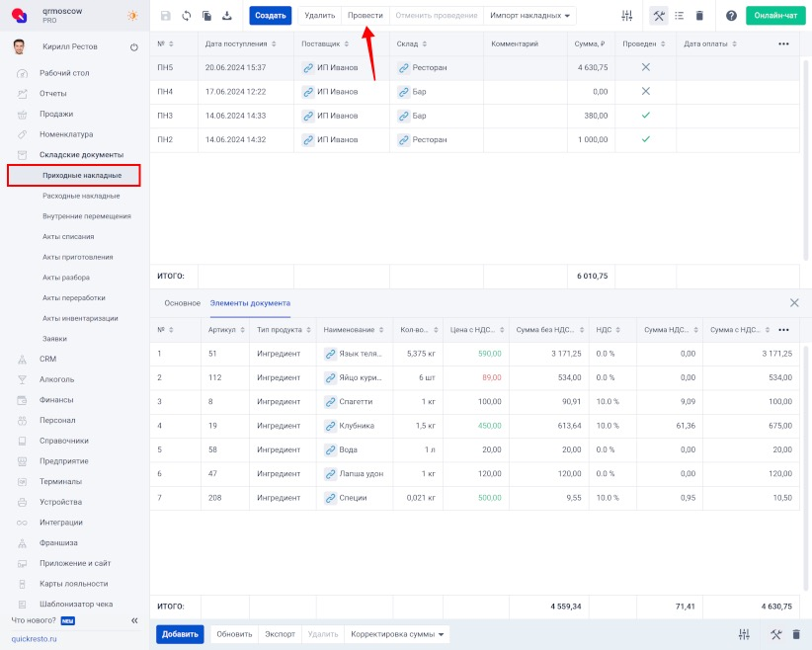The width and height of the screenshot is (812, 650).
Task: Switch to Элементы документа tab
Action: coord(250,303)
